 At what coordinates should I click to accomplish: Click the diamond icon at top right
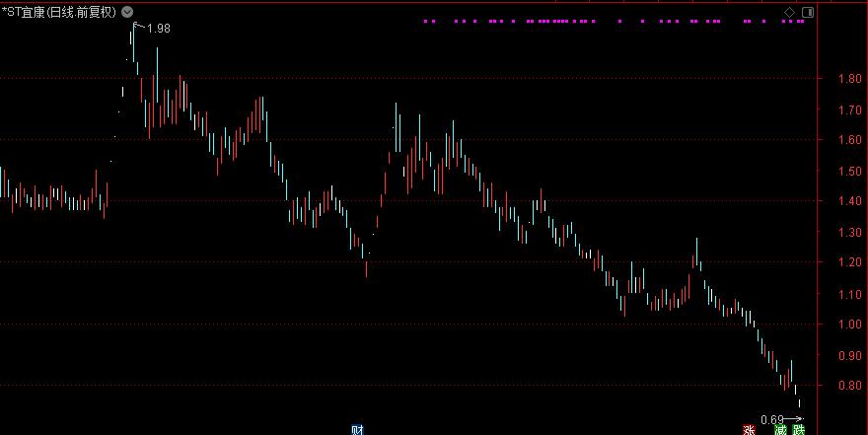(789, 12)
